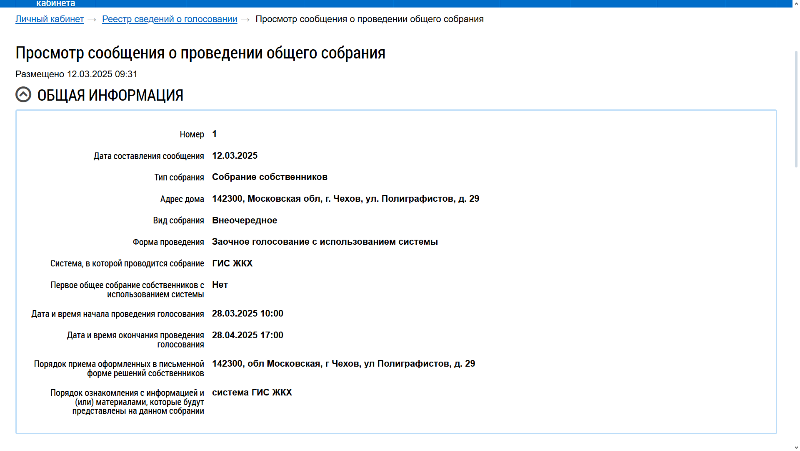Click the current breadcrumb Просмотр сообщения text
The height and width of the screenshot is (451, 800).
pos(369,19)
